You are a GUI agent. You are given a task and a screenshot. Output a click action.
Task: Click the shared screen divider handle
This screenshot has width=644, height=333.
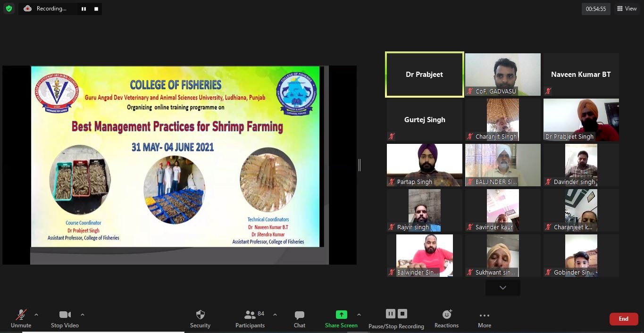pos(360,165)
